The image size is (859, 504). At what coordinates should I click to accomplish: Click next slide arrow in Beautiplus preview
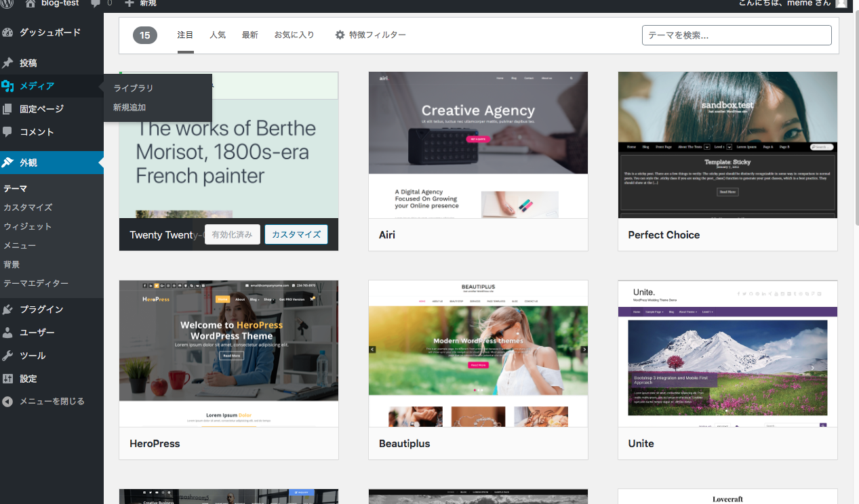[x=584, y=350]
